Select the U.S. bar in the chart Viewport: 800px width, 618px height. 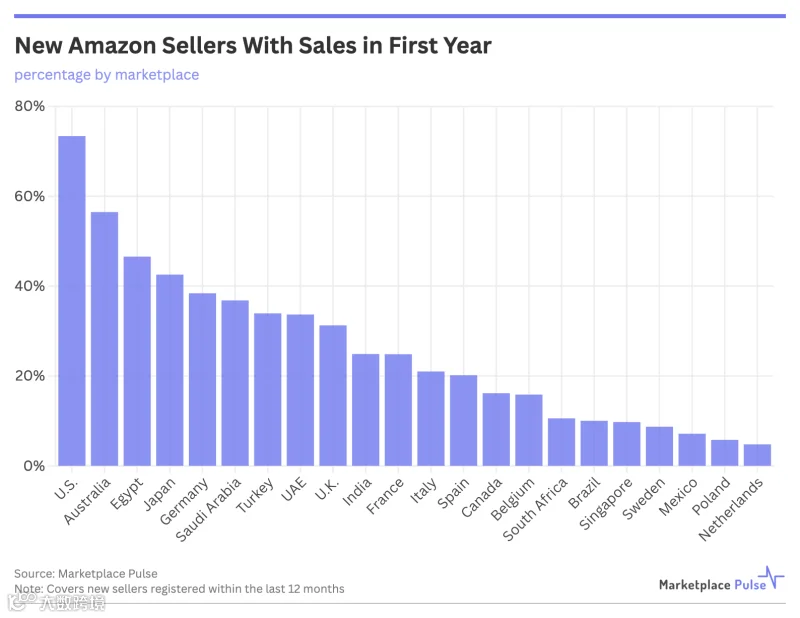point(72,301)
